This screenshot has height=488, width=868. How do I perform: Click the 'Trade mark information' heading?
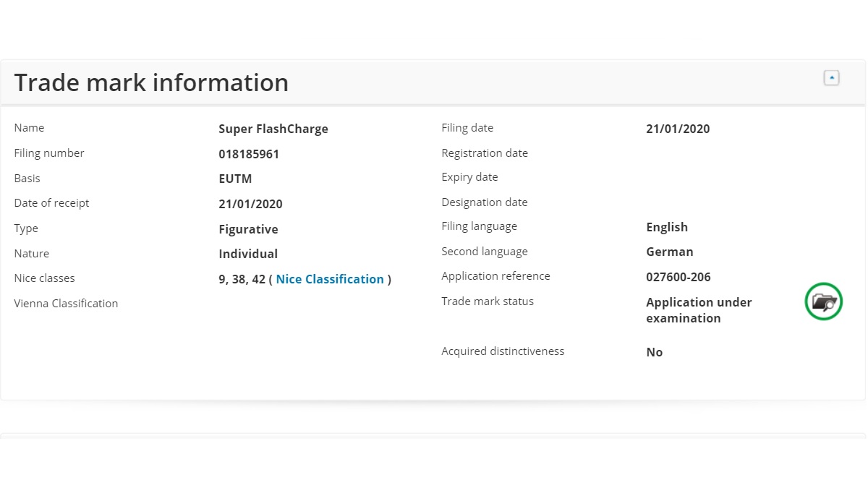coord(151,82)
